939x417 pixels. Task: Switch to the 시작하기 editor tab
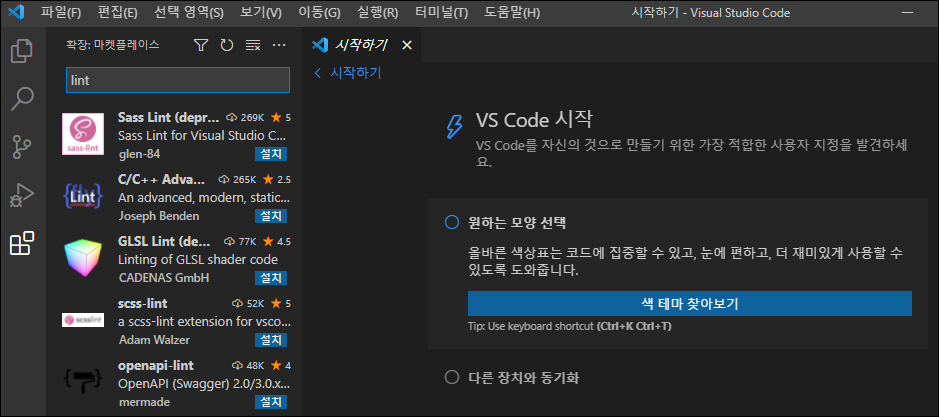pos(362,45)
